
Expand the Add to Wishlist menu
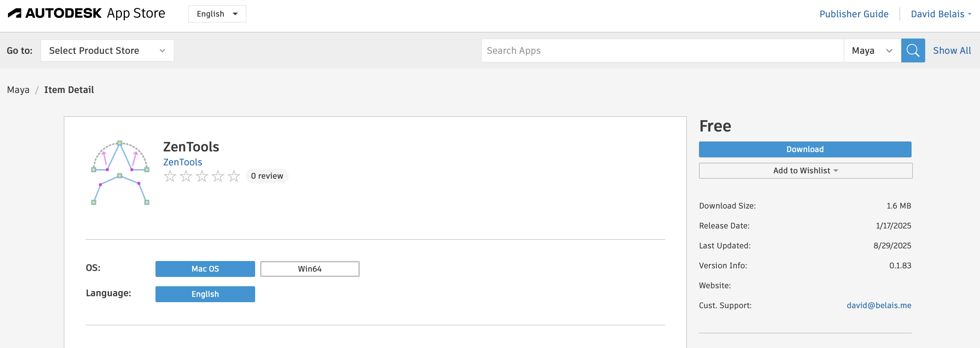[x=805, y=171]
